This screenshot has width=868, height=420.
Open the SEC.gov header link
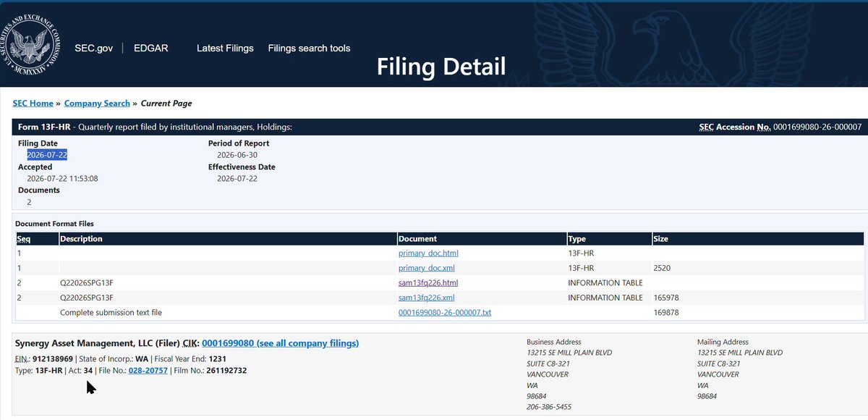click(94, 49)
